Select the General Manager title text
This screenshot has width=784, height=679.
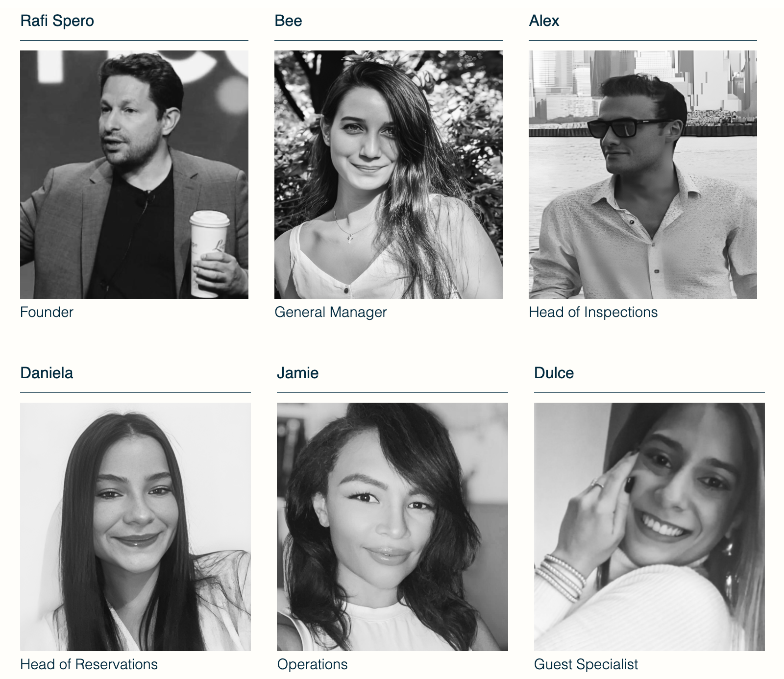[x=331, y=312]
